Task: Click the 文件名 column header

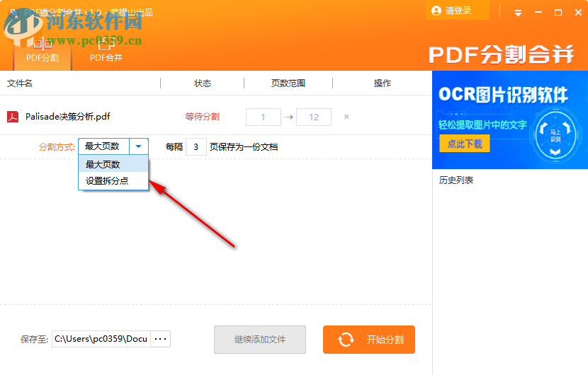Action: 20,83
